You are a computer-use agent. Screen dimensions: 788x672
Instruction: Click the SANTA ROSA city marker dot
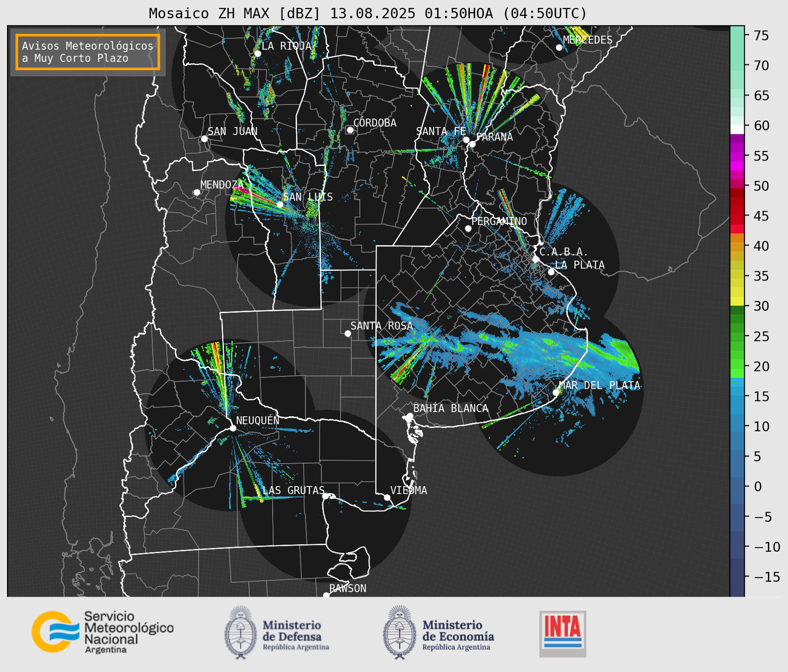click(348, 333)
